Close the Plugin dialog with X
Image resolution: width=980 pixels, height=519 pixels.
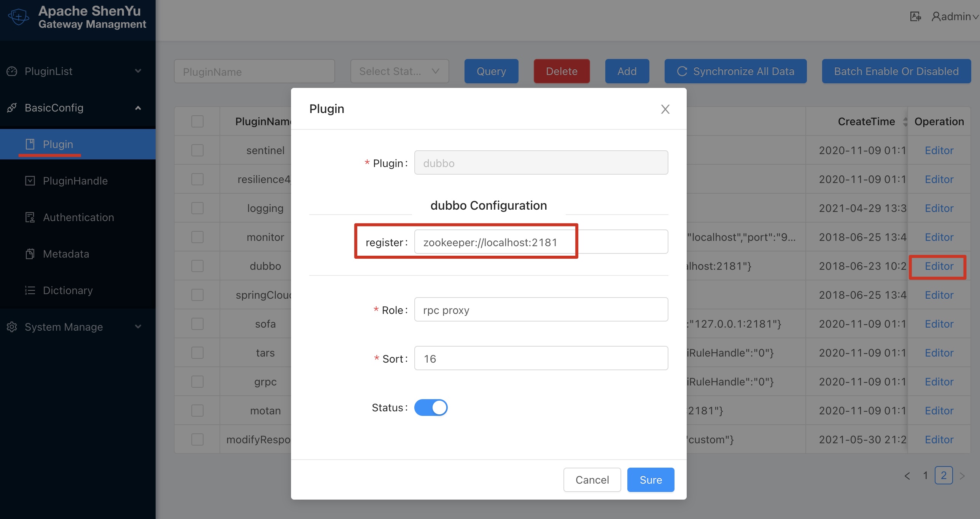click(x=665, y=109)
